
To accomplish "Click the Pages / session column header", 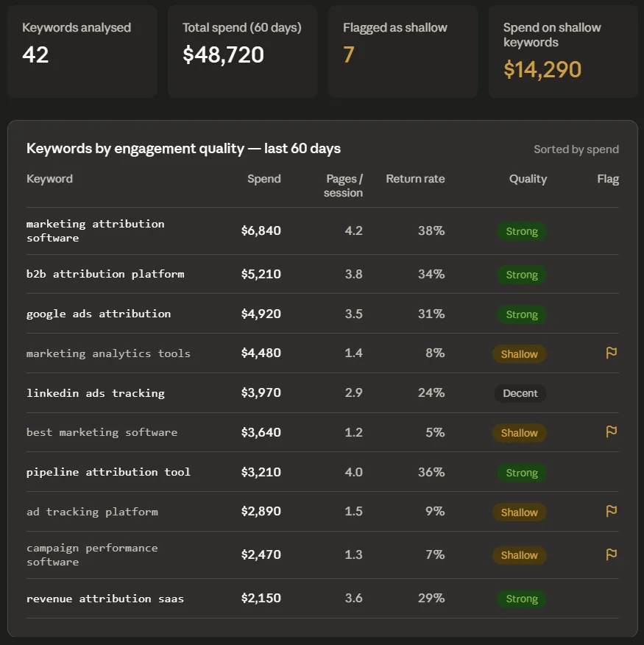I will [x=343, y=186].
